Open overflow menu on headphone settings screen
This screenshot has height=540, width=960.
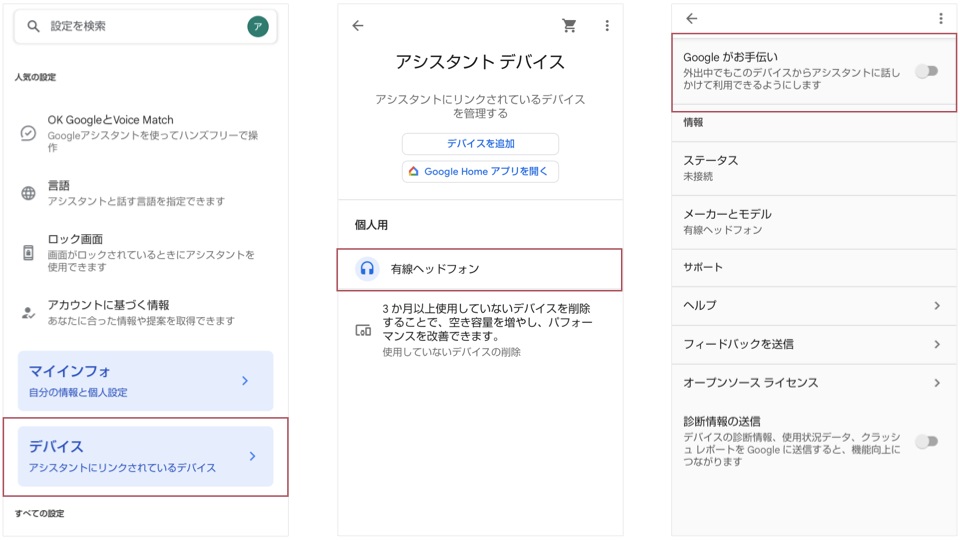tap(941, 18)
